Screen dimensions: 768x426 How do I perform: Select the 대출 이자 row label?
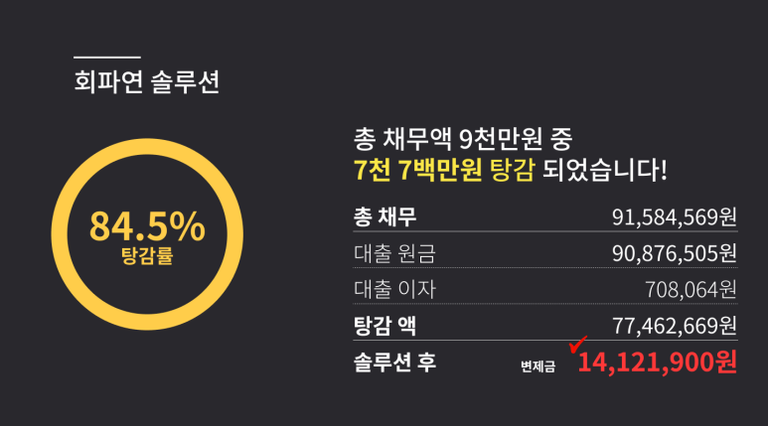[394, 289]
